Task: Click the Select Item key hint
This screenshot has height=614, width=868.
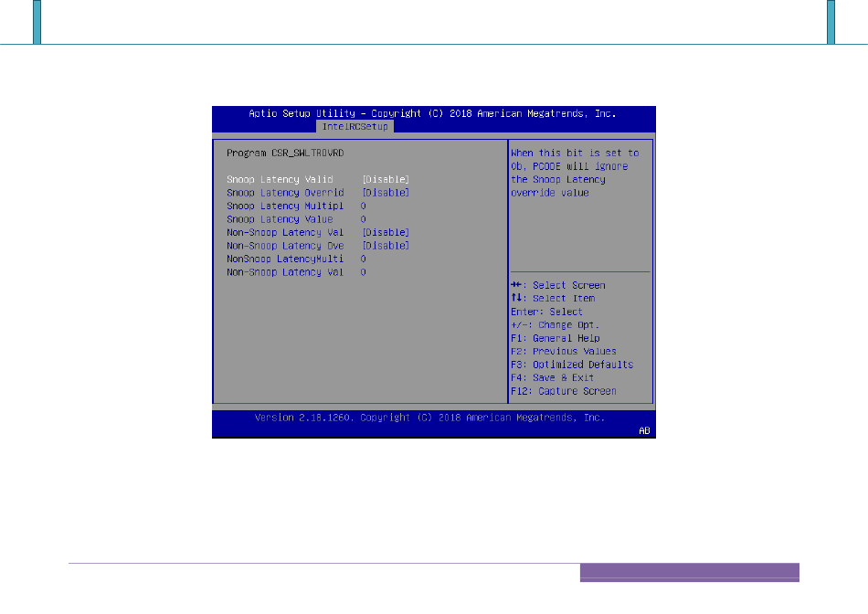Action: coord(553,299)
